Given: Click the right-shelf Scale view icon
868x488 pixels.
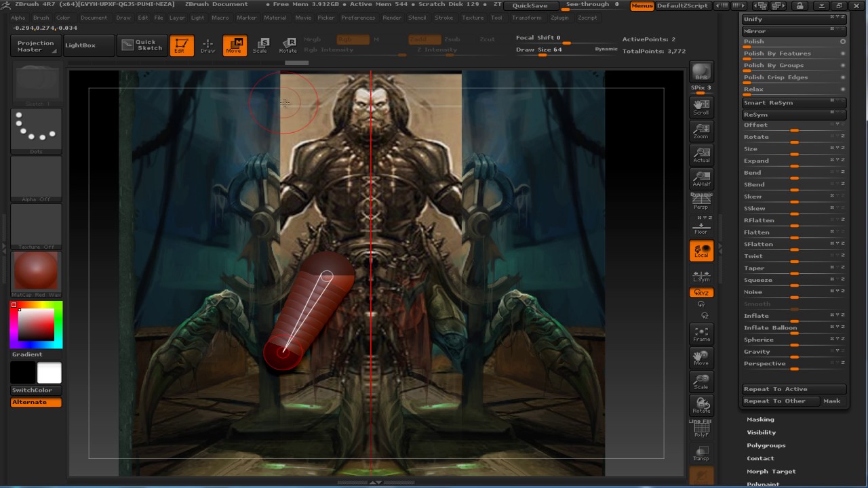Looking at the screenshot, I should point(701,382).
